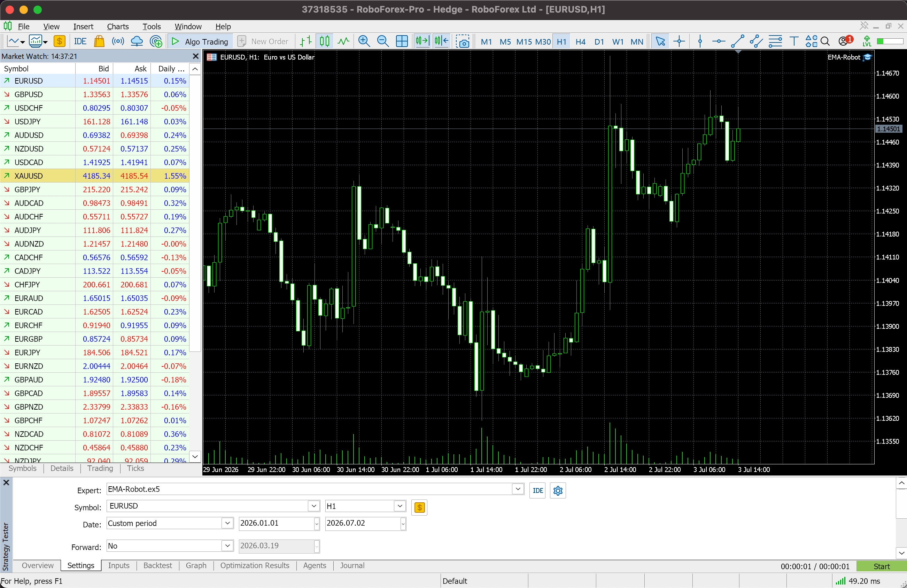Expand the Expert selection dropdown
The width and height of the screenshot is (907, 588).
518,489
